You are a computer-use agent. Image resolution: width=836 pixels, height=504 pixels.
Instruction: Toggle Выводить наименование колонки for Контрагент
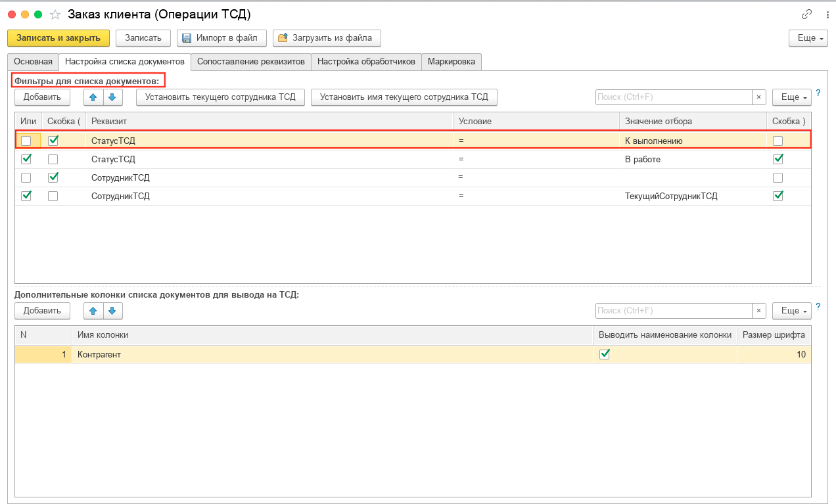coord(605,354)
